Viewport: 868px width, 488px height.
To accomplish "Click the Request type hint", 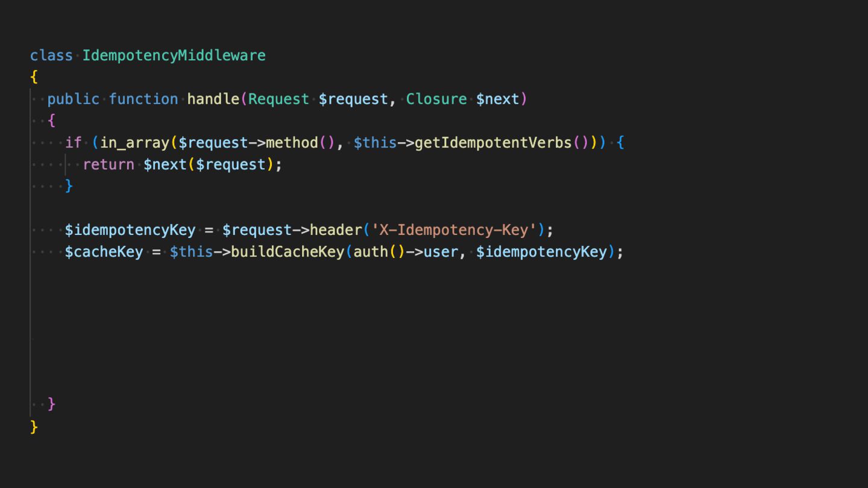I will [278, 99].
